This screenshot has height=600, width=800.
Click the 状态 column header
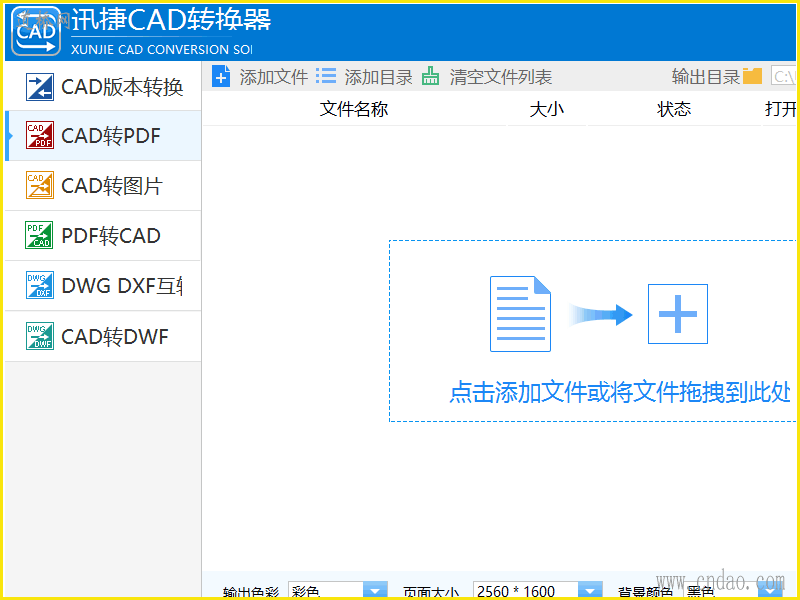tap(674, 109)
